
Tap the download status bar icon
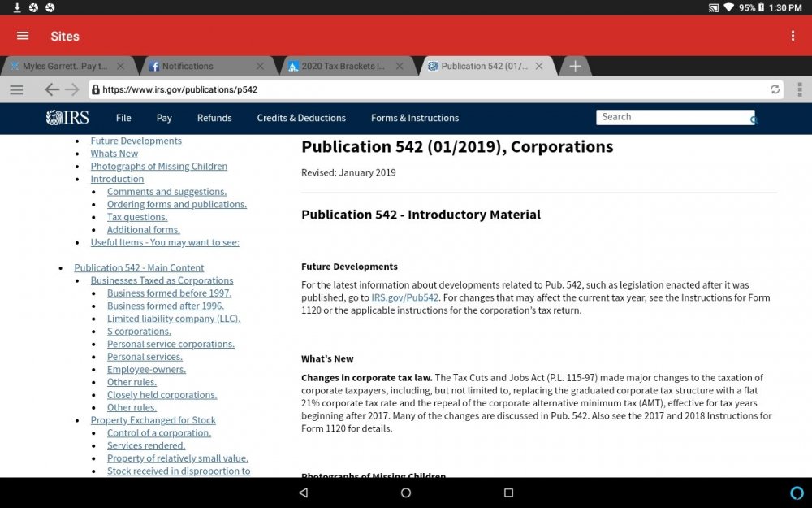[17, 7]
